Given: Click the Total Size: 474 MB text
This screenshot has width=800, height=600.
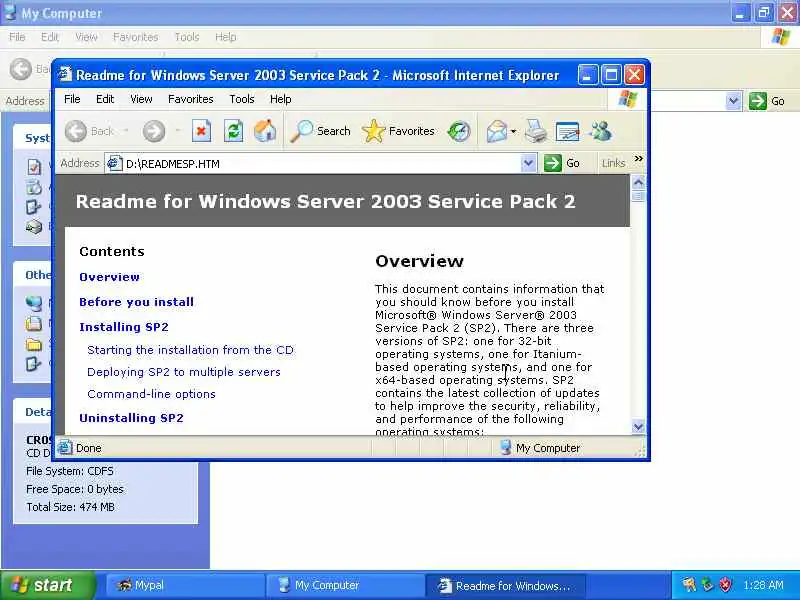Looking at the screenshot, I should (x=70, y=507).
